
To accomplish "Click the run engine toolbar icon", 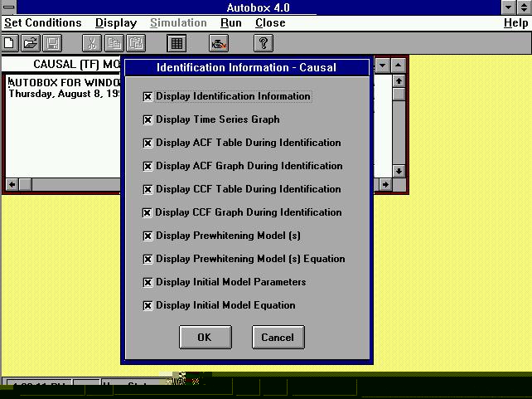I will (219, 43).
